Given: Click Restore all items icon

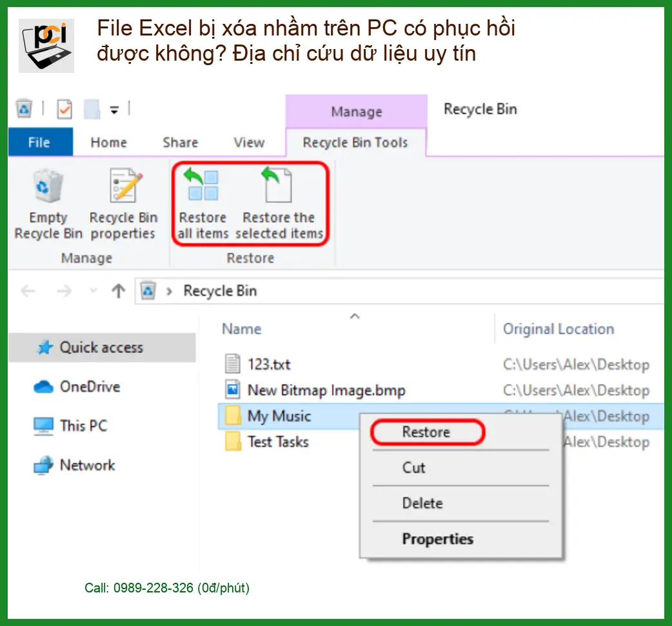Looking at the screenshot, I should 203,185.
